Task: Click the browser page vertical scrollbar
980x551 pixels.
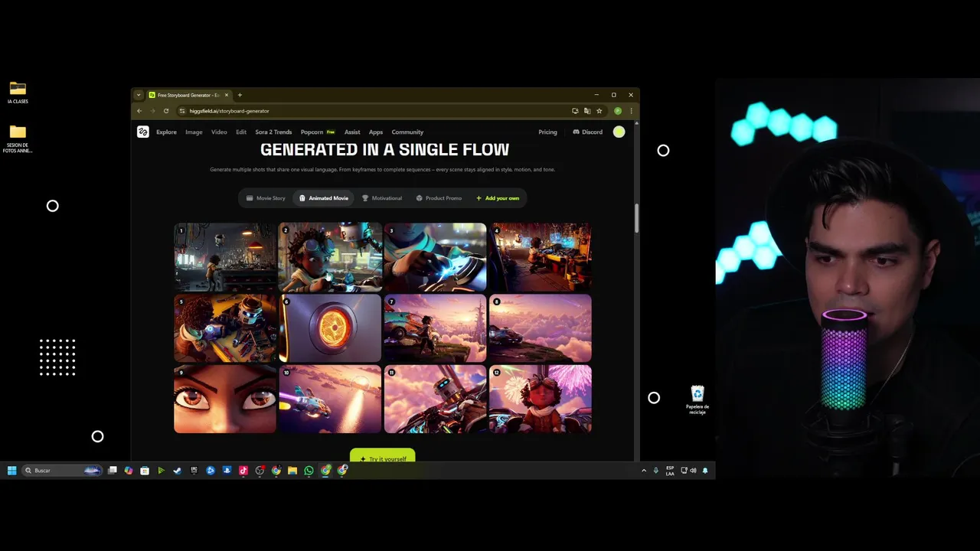Action: [x=635, y=220]
